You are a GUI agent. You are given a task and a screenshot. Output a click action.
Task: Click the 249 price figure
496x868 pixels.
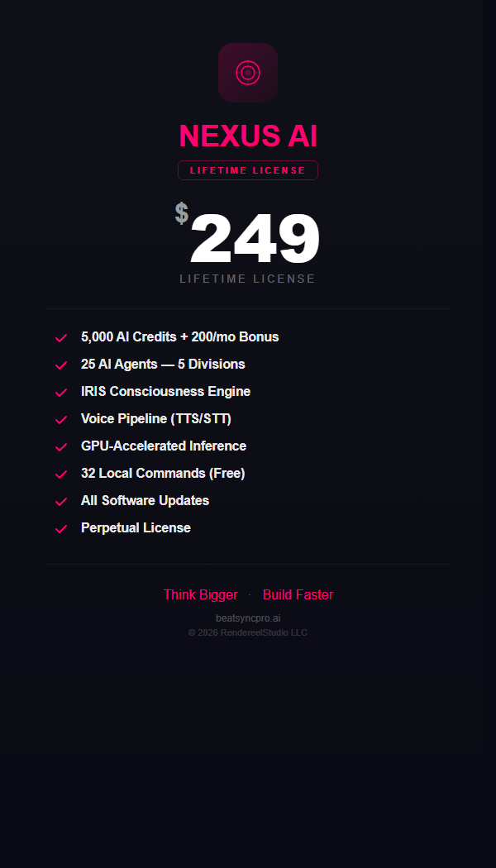[x=255, y=240]
